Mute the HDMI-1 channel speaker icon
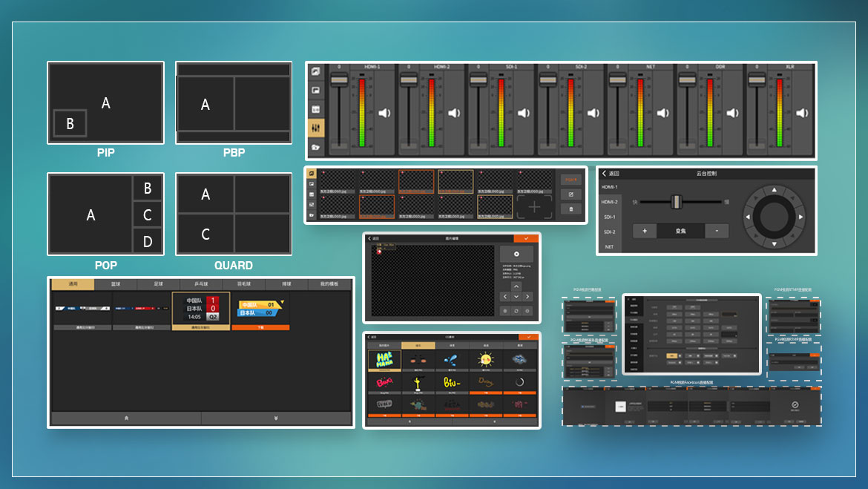 pos(384,113)
